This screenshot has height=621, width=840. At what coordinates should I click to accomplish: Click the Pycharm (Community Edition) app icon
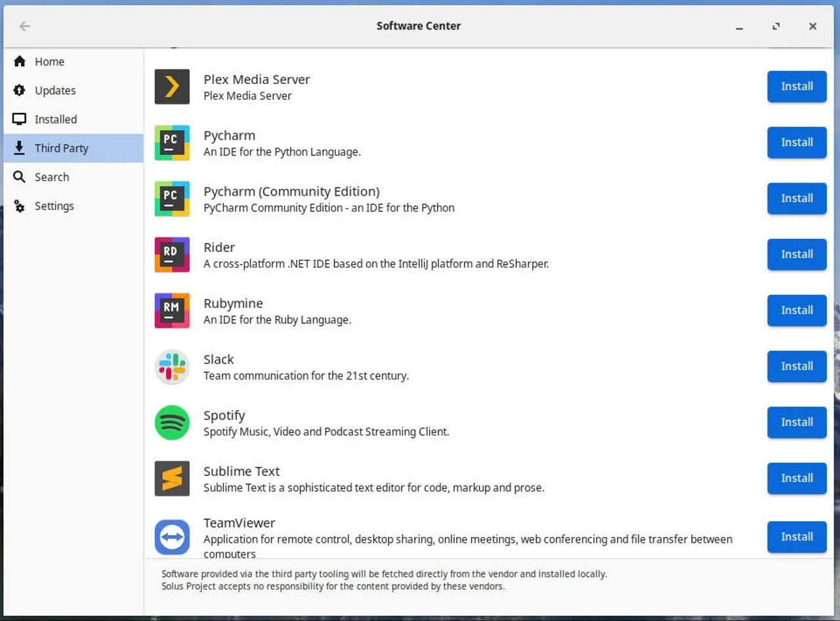point(172,199)
